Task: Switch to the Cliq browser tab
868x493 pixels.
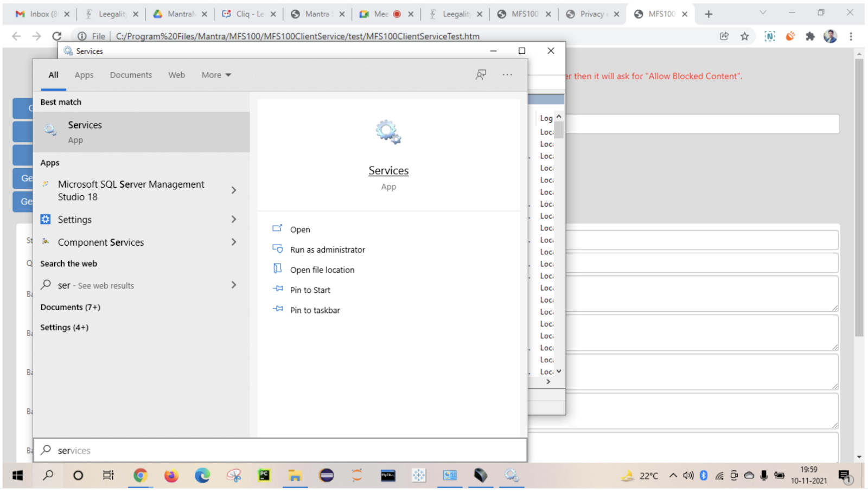Action: (x=248, y=14)
